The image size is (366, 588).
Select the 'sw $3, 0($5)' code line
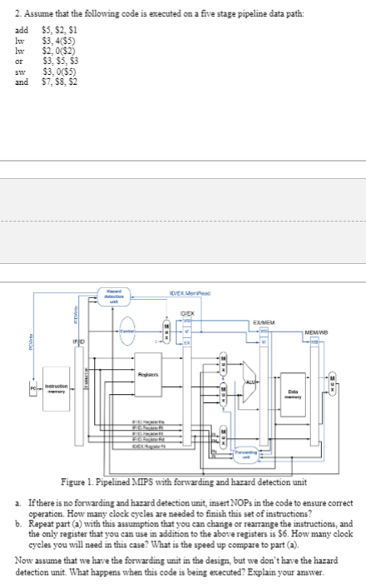tap(46, 72)
